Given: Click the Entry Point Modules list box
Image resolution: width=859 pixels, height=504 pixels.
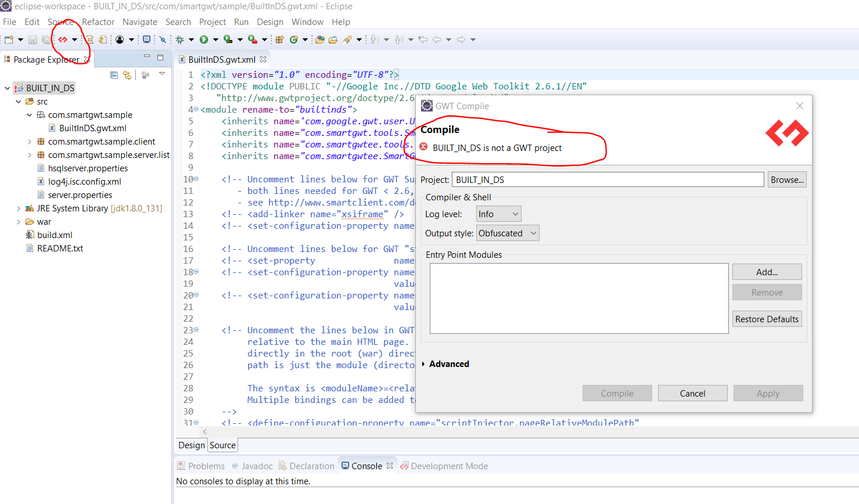Looking at the screenshot, I should [x=579, y=298].
